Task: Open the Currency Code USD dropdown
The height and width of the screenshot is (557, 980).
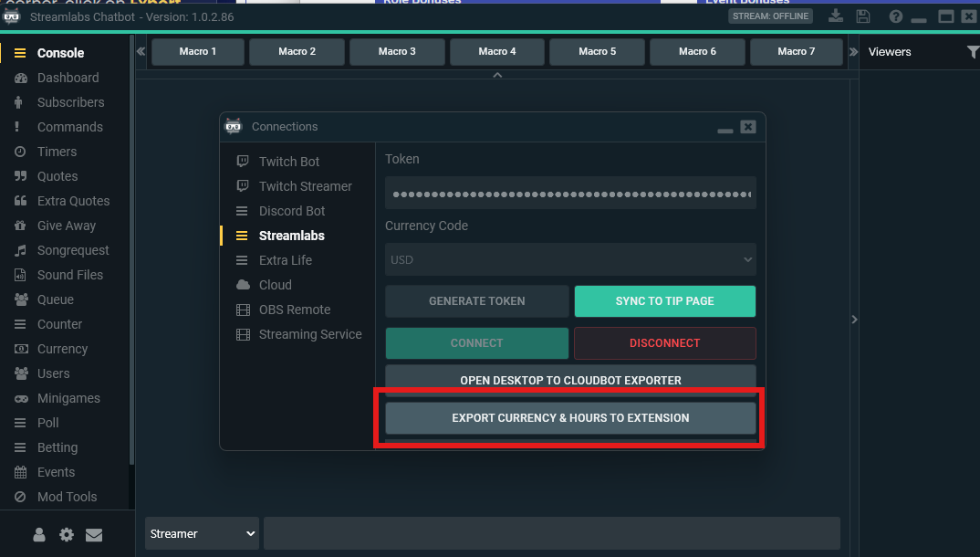Action: click(x=570, y=259)
